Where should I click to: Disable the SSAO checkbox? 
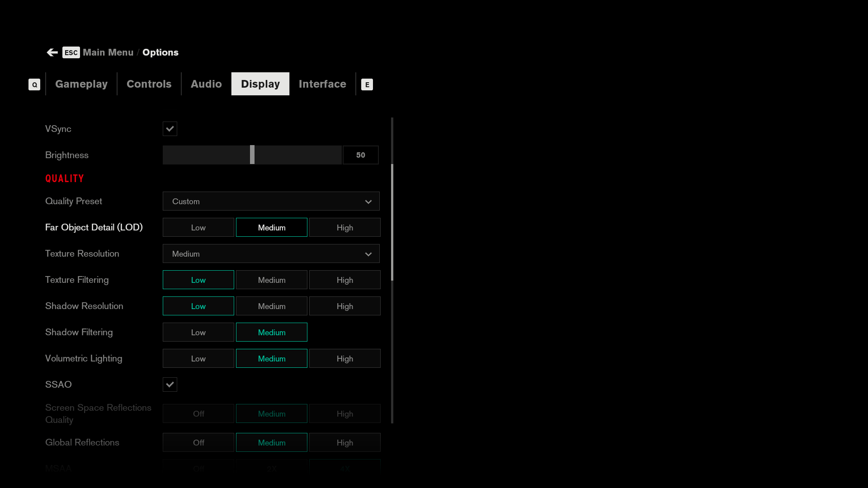tap(170, 385)
